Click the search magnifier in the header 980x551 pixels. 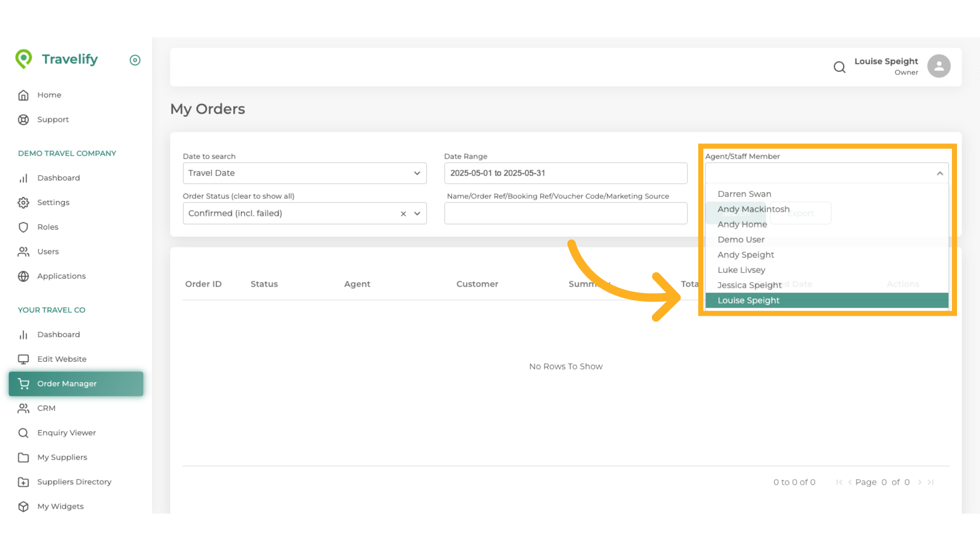tap(840, 67)
